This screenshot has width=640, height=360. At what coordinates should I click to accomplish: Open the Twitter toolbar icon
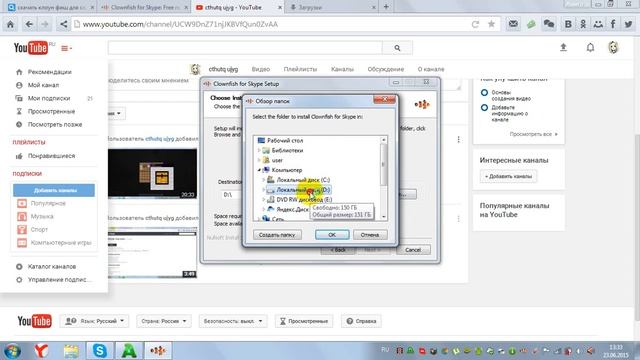pyautogui.click(x=628, y=24)
